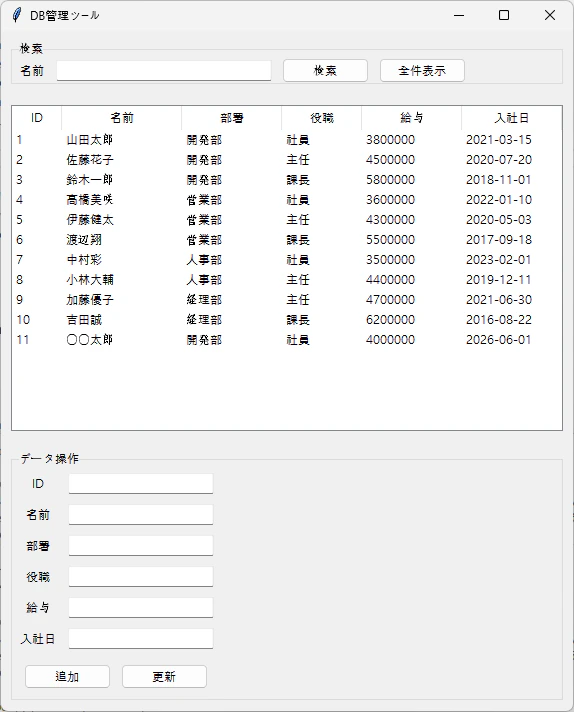Image resolution: width=574 pixels, height=712 pixels.
Task: Maximize the DB管理ツール window
Action: coord(504,15)
